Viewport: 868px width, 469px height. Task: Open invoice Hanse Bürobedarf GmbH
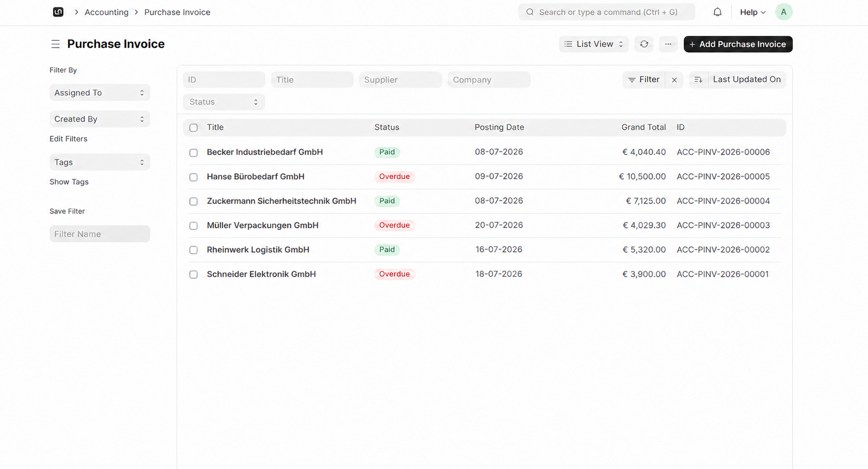(255, 177)
